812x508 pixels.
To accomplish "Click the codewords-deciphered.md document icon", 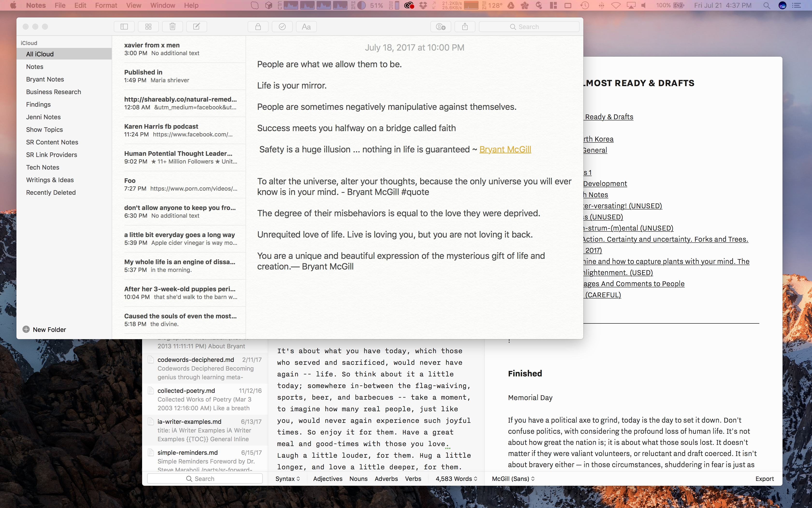I will 151,360.
